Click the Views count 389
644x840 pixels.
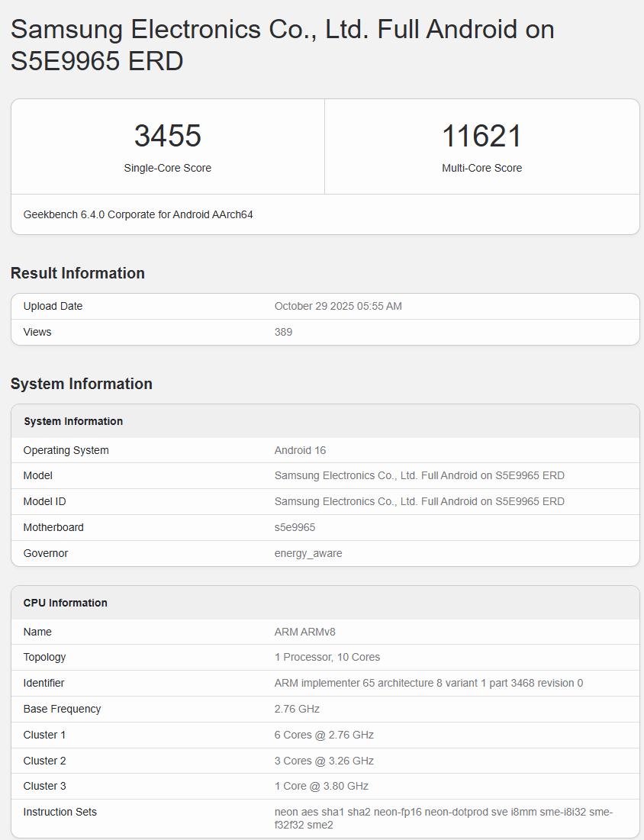pyautogui.click(x=283, y=332)
